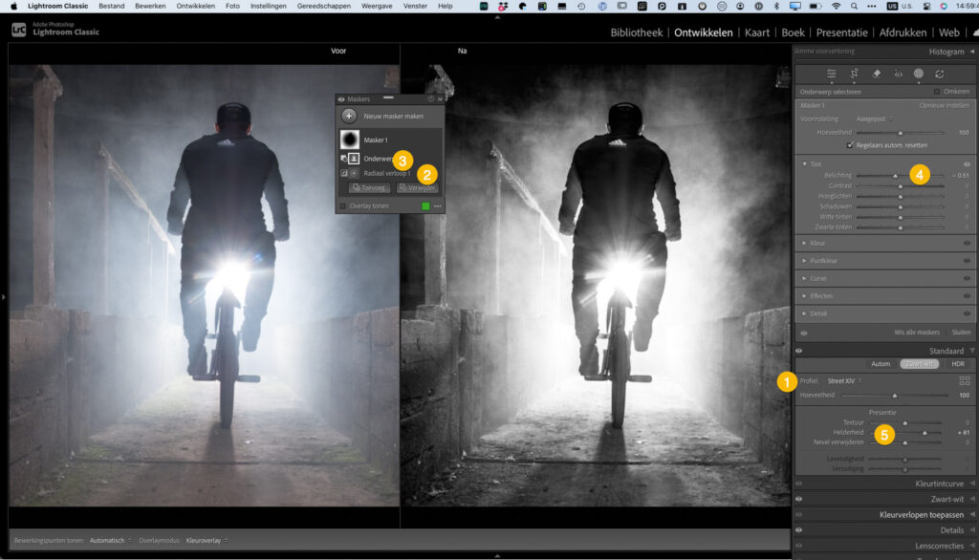Enable the Overlay tonen checkbox
979x560 pixels.
pyautogui.click(x=343, y=206)
